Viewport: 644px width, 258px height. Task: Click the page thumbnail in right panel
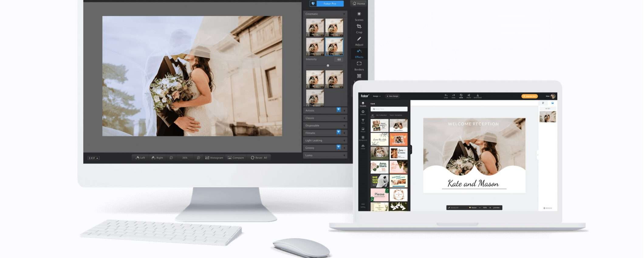click(x=547, y=117)
